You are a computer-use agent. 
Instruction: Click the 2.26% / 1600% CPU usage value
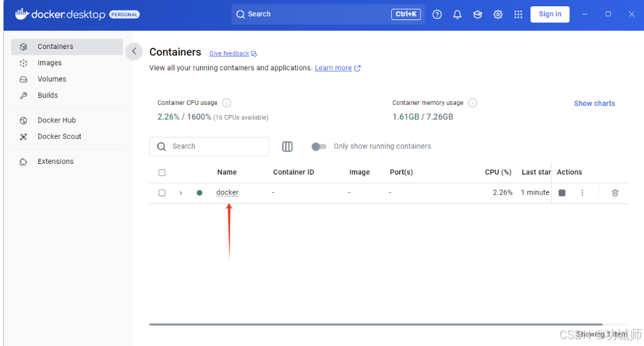point(184,117)
